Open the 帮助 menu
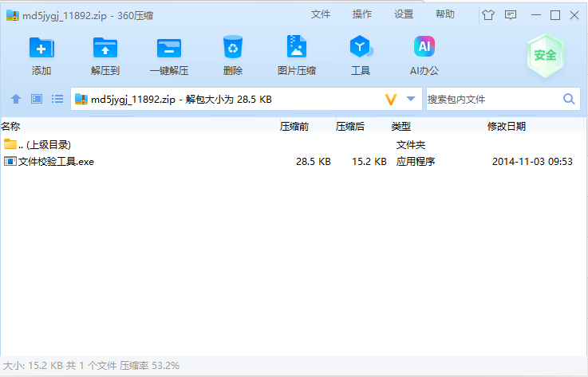This screenshot has height=377, width=588. tap(445, 14)
